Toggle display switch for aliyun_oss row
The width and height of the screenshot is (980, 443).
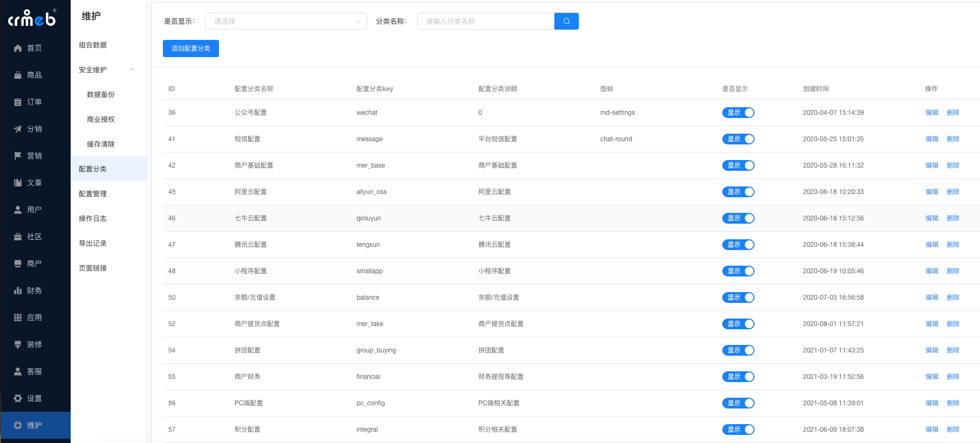(x=738, y=192)
